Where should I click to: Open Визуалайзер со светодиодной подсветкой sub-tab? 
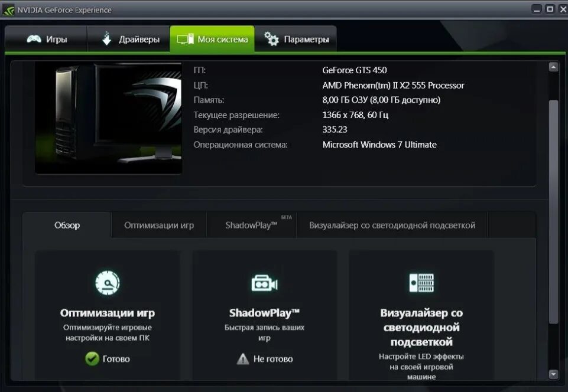pos(392,225)
